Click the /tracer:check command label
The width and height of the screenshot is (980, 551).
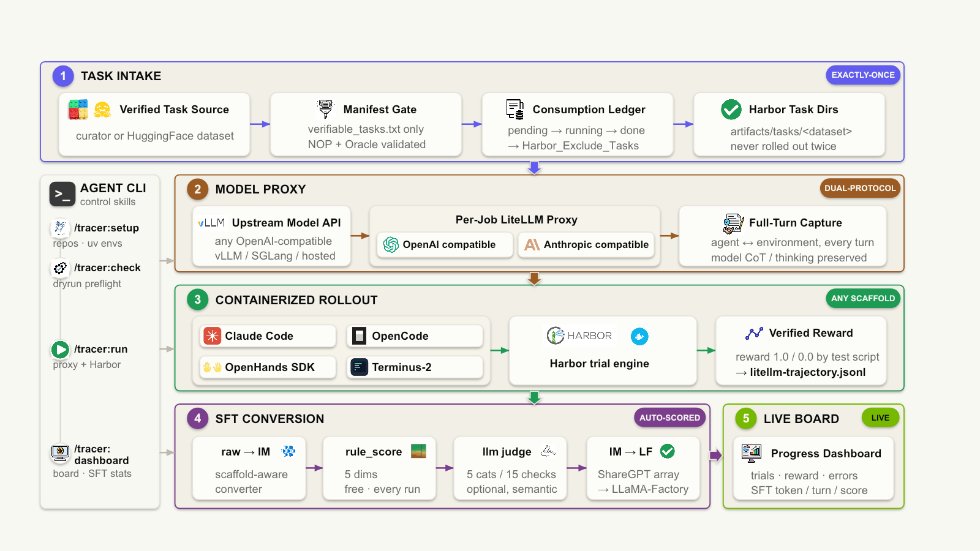click(x=107, y=268)
